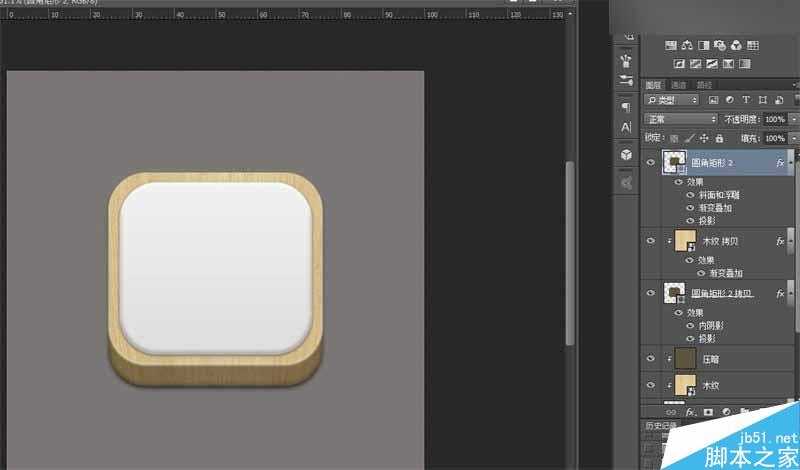Switch to the 通道 tab
Screen dimensions: 800x470
click(x=678, y=85)
